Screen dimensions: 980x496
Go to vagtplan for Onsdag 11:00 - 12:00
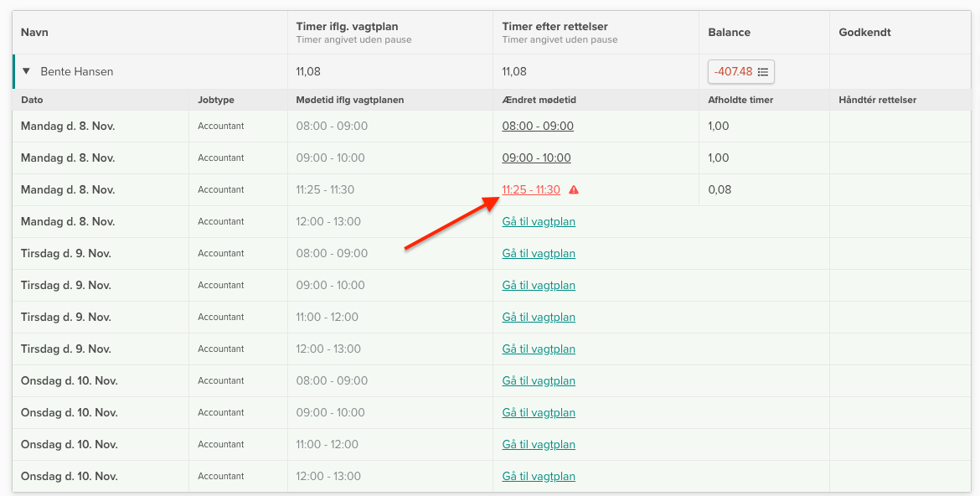click(x=539, y=444)
